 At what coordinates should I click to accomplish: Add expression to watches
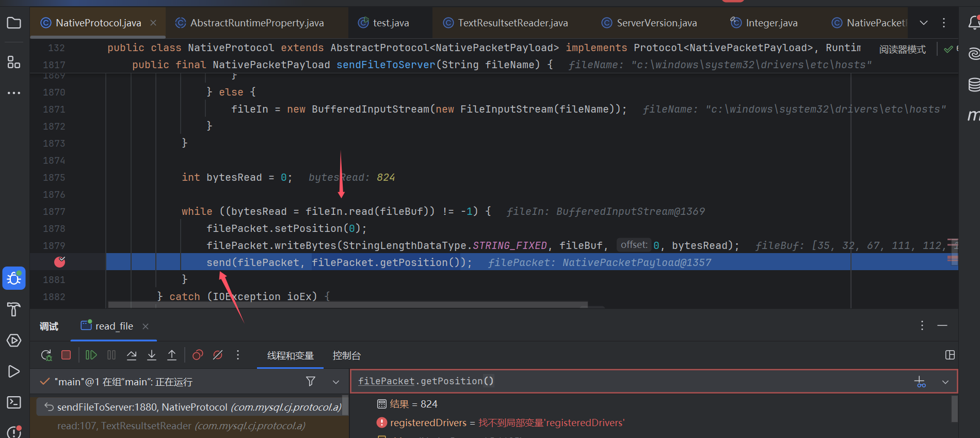point(920,382)
